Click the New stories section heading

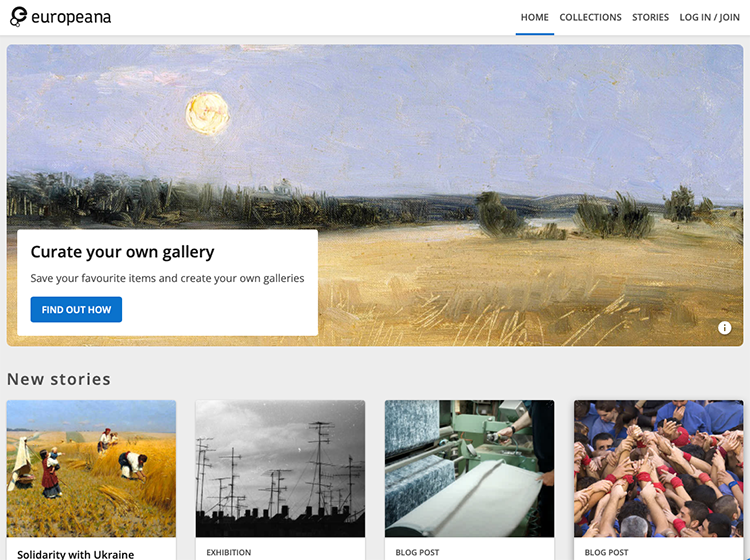click(59, 379)
